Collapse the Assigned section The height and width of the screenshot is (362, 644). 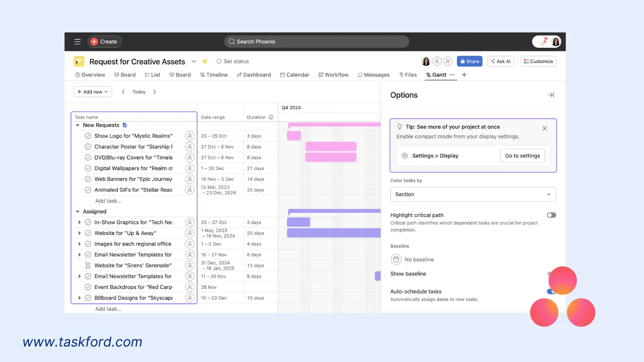77,211
